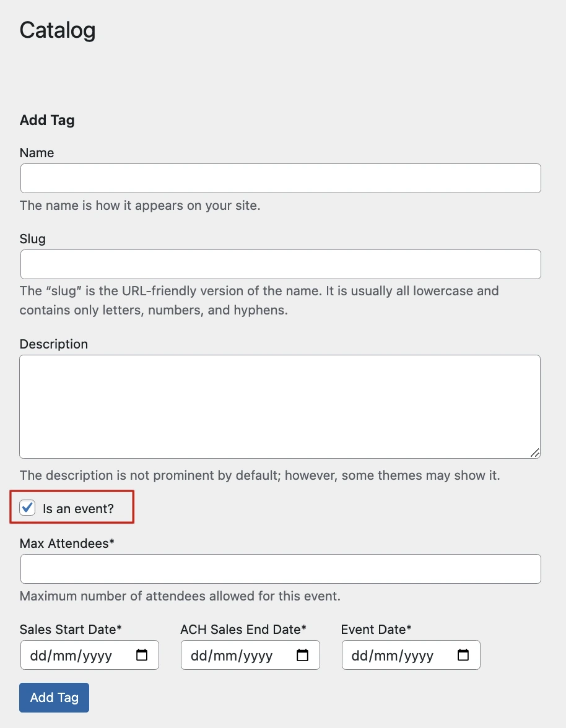Click the Catalog page title
This screenshot has height=728, width=566.
(57, 30)
